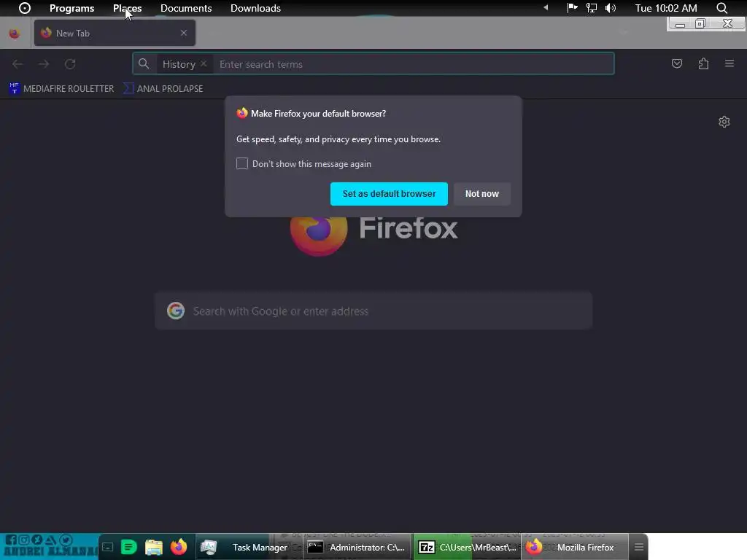This screenshot has width=747, height=560.
Task: Open the Firefox hamburger application menu
Action: coord(729,63)
